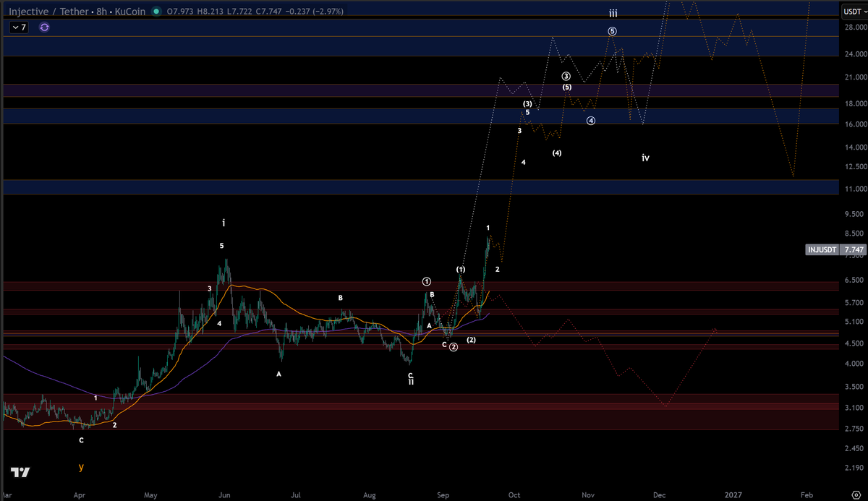The width and height of the screenshot is (868, 501).
Task: Click the 2027 label on time axis
Action: pos(735,495)
